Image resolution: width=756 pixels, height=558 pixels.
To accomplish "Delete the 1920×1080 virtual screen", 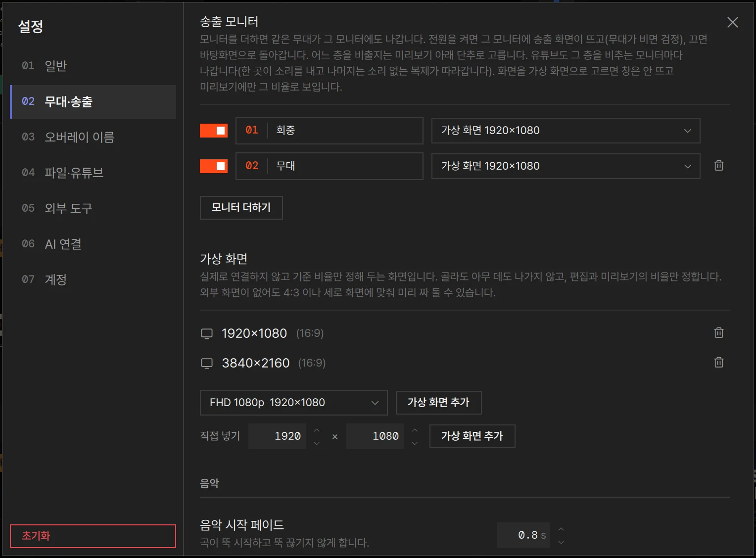I will 719,333.
